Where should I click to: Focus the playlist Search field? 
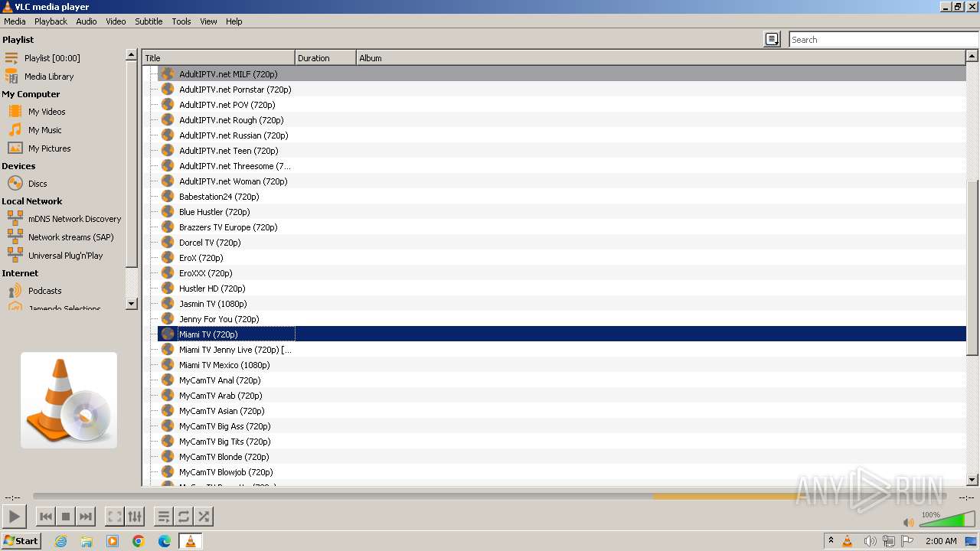(884, 40)
